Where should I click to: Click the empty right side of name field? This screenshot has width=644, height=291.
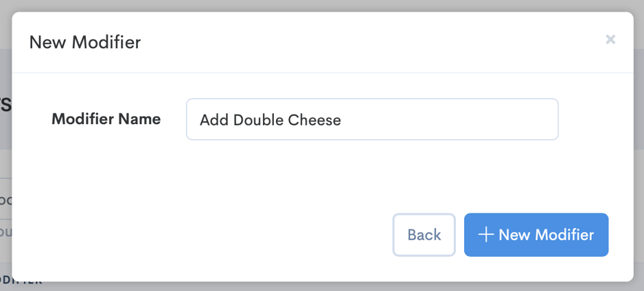pyautogui.click(x=467, y=119)
